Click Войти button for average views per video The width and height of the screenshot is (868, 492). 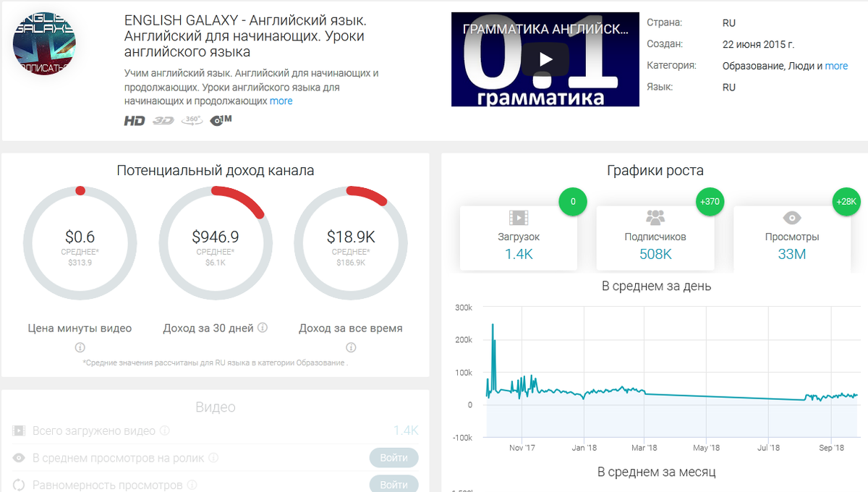pyautogui.click(x=394, y=458)
